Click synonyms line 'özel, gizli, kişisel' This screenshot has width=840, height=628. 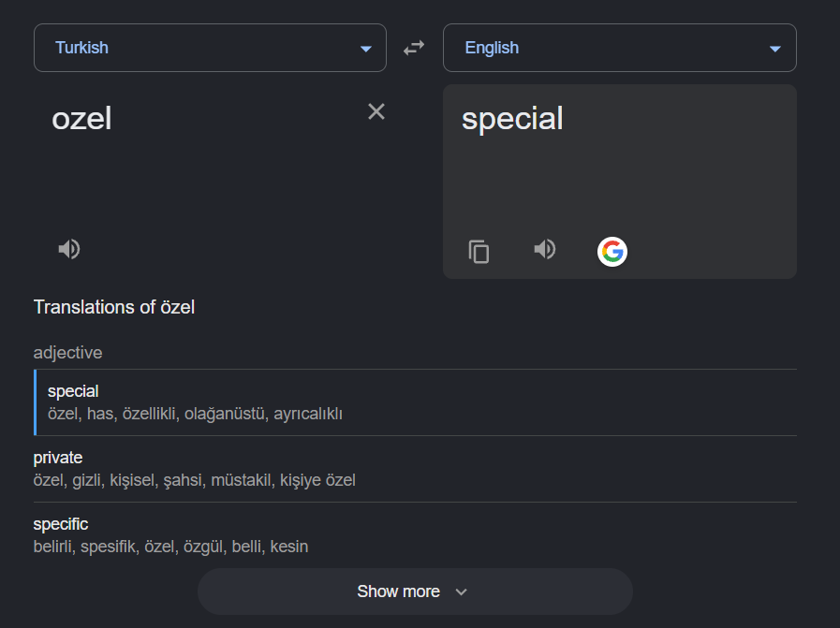tap(195, 480)
